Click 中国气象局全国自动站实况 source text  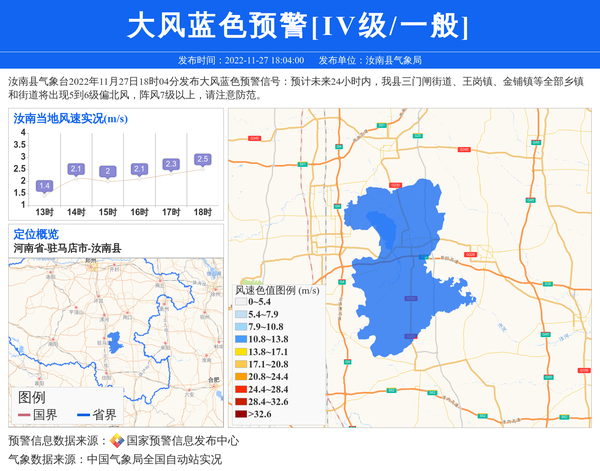click(x=153, y=460)
